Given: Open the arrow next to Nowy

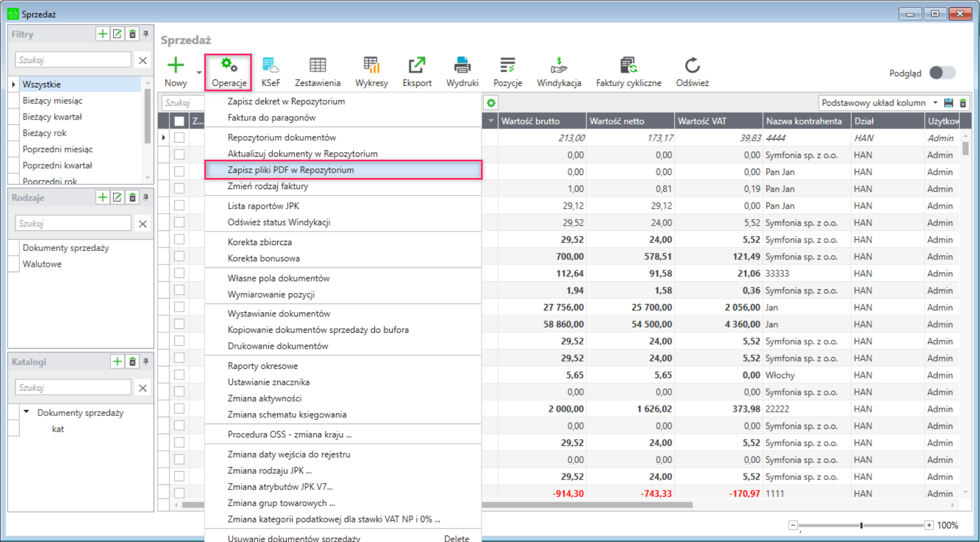Looking at the screenshot, I should (x=199, y=72).
